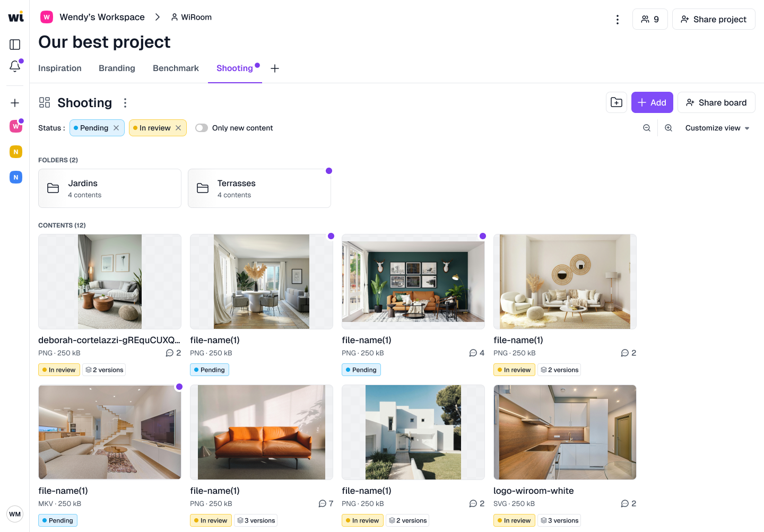Open the WiRoom breadcrumb link
Screen dimensions: 764x532
tap(191, 17)
